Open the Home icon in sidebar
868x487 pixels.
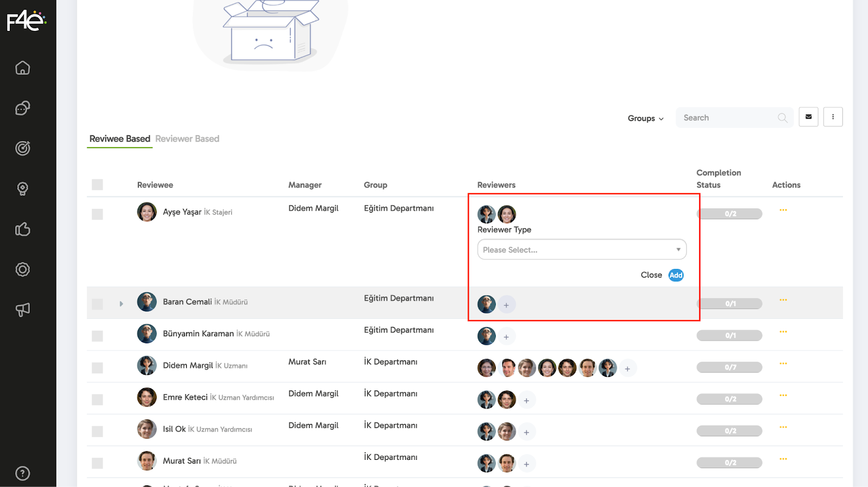point(23,68)
